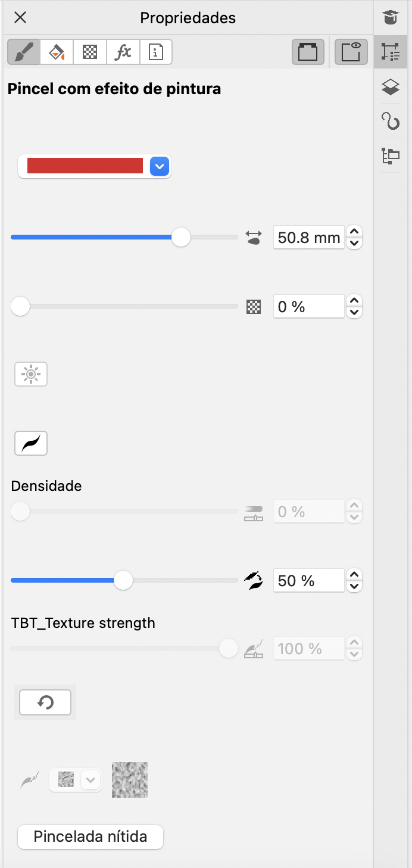Screen dimensions: 412x868
Task: Open the Learn panel graduation cap icon
Action: tap(391, 17)
